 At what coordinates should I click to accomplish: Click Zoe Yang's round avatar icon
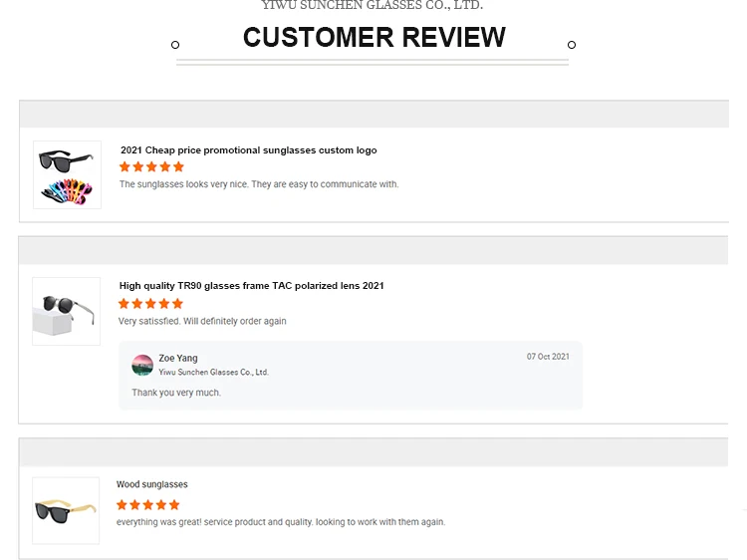coord(142,365)
